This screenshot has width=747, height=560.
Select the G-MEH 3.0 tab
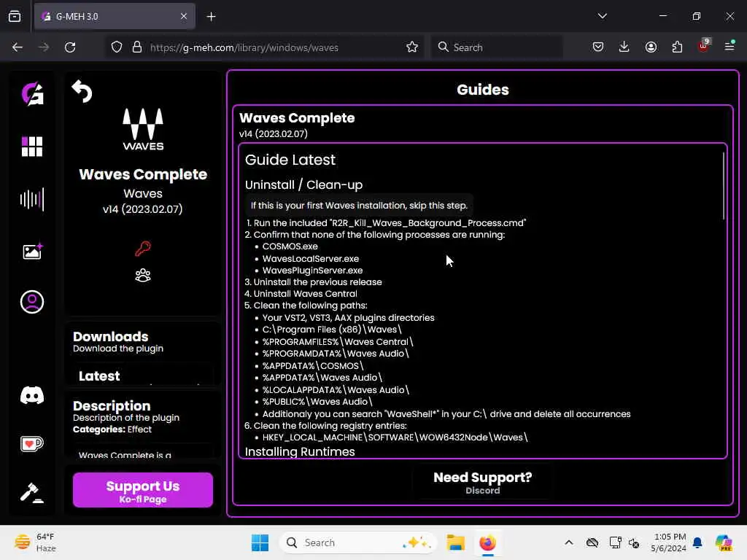coord(115,16)
